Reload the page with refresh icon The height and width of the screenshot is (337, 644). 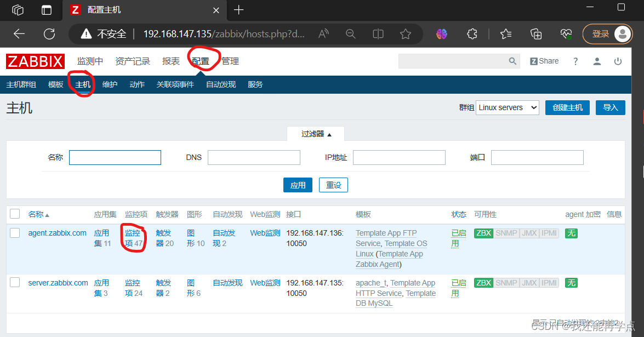tap(49, 34)
